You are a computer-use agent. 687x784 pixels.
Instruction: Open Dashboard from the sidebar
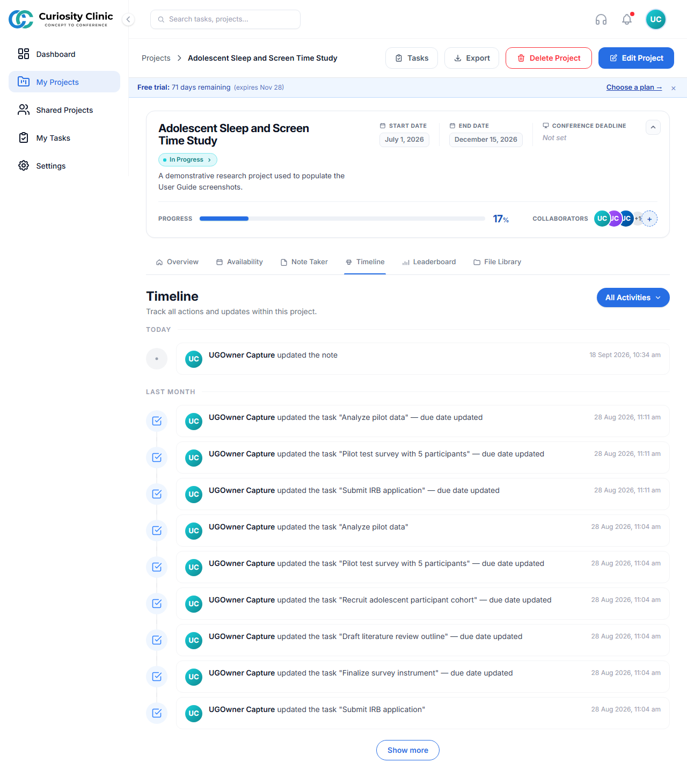pos(64,54)
